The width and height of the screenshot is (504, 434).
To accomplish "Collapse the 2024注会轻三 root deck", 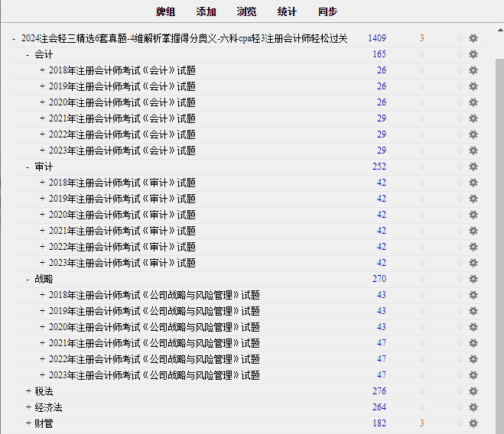I will (14, 39).
